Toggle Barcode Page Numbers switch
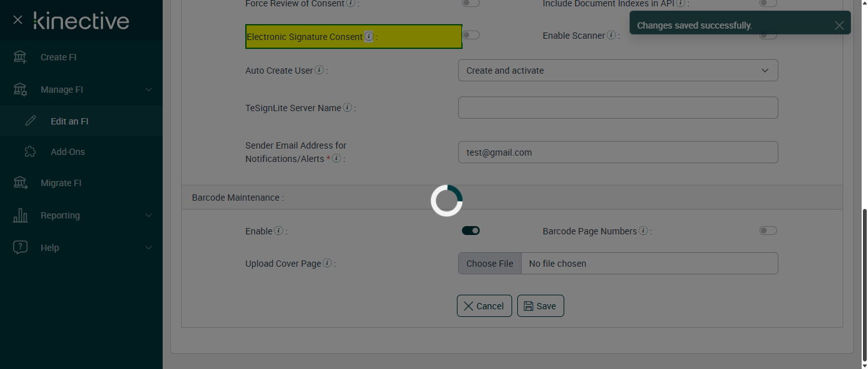 point(768,231)
